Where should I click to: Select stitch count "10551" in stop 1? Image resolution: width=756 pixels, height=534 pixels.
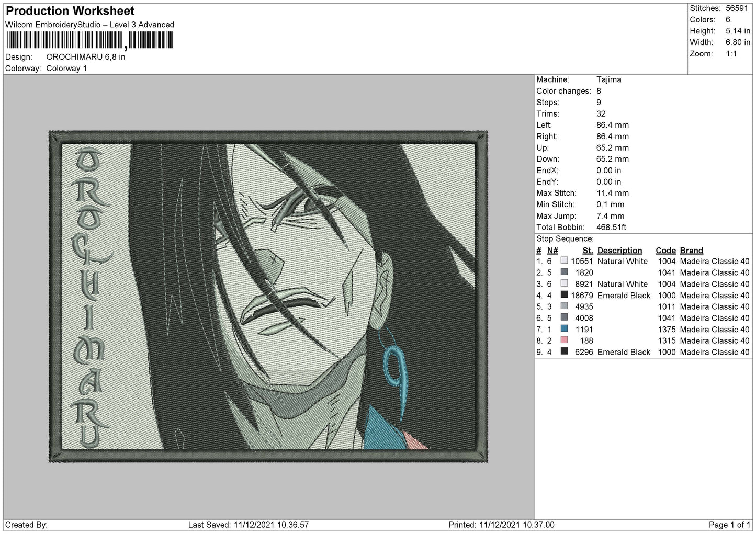tap(582, 262)
